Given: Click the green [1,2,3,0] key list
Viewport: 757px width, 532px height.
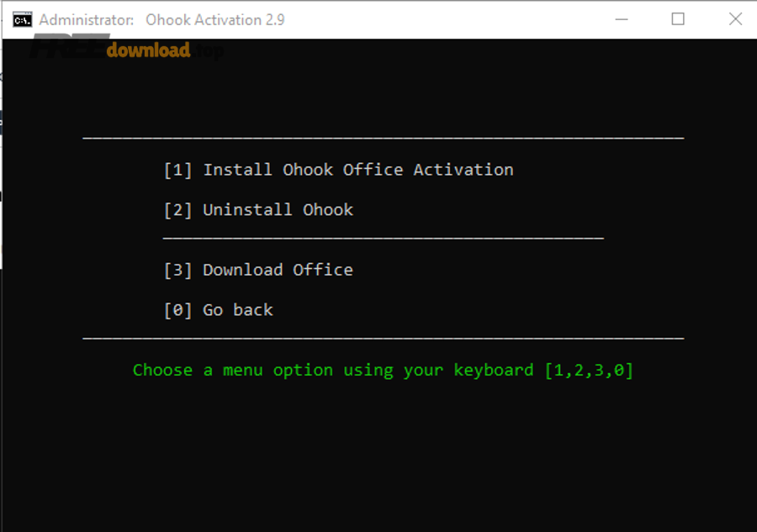Looking at the screenshot, I should tap(589, 370).
